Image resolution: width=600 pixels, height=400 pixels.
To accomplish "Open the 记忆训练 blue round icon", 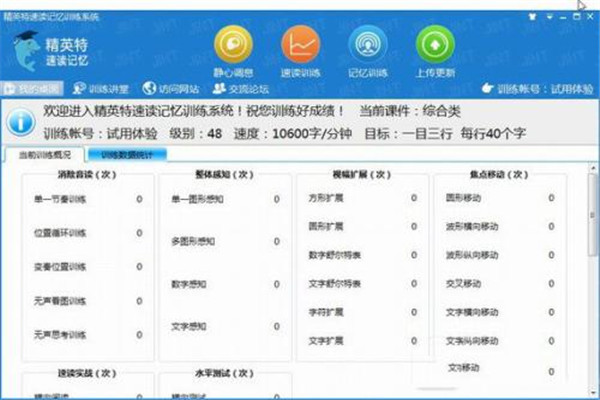I will click(368, 44).
